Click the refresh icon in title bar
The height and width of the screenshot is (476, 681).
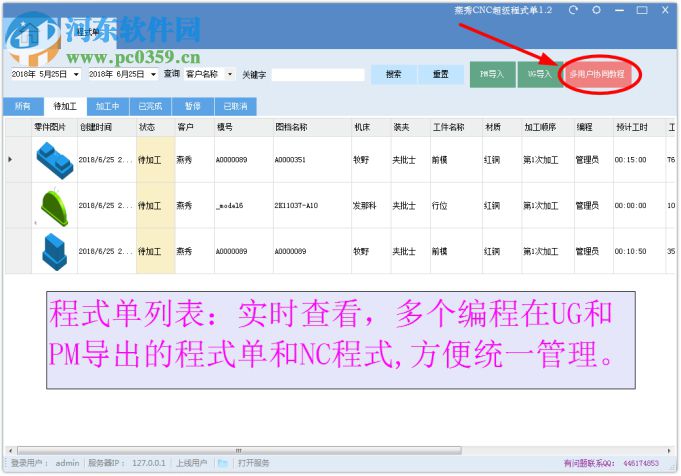point(573,10)
